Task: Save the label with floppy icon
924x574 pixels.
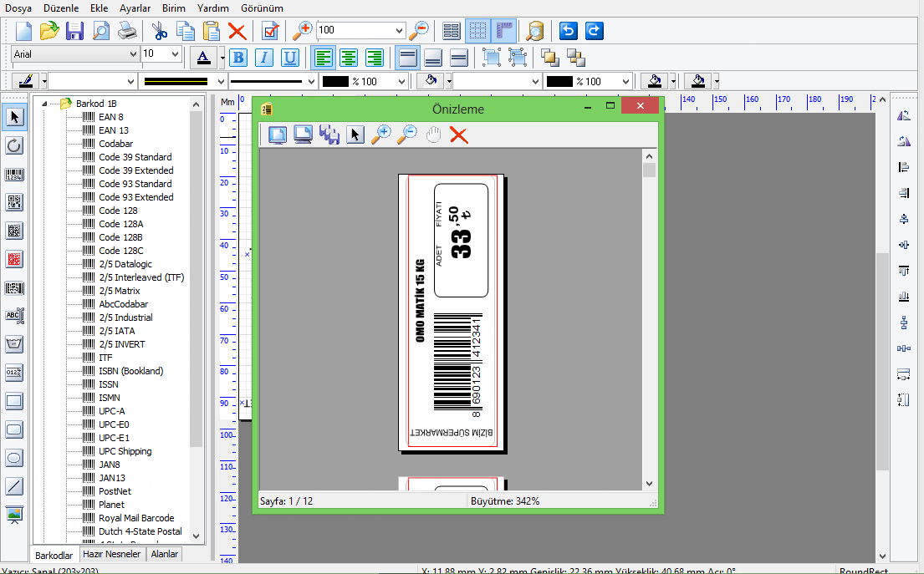Action: (x=74, y=31)
